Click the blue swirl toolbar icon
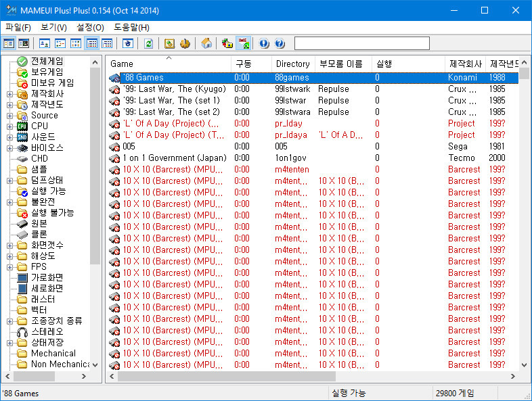Image resolution: width=532 pixels, height=401 pixels. point(128,43)
